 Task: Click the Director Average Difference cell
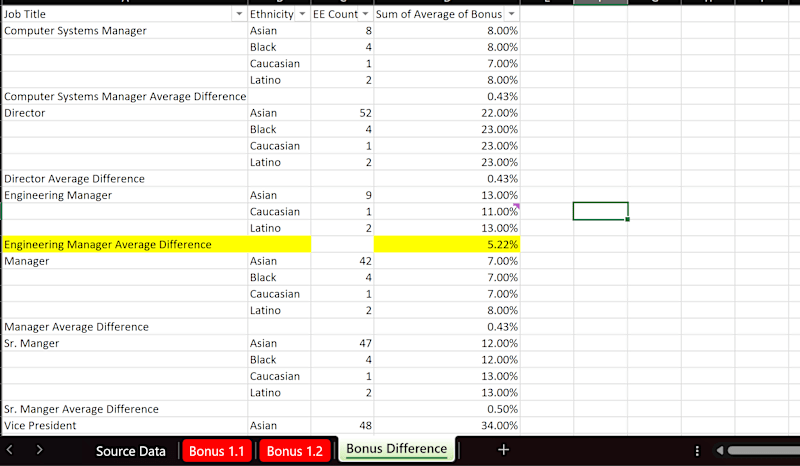point(125,179)
